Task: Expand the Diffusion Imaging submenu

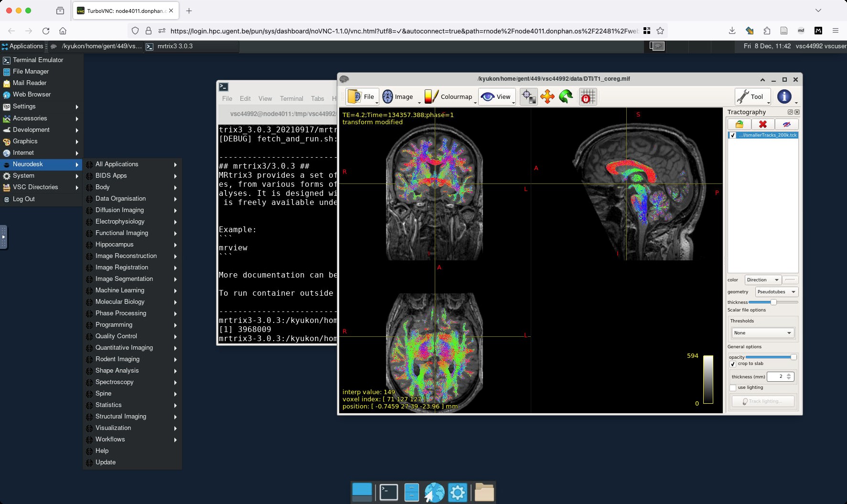Action: click(x=132, y=210)
